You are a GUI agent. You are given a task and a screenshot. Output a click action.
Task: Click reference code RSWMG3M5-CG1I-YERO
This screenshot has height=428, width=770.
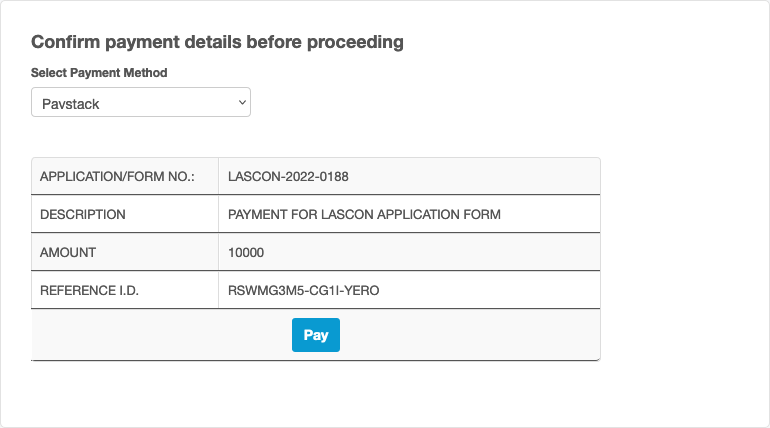click(304, 291)
